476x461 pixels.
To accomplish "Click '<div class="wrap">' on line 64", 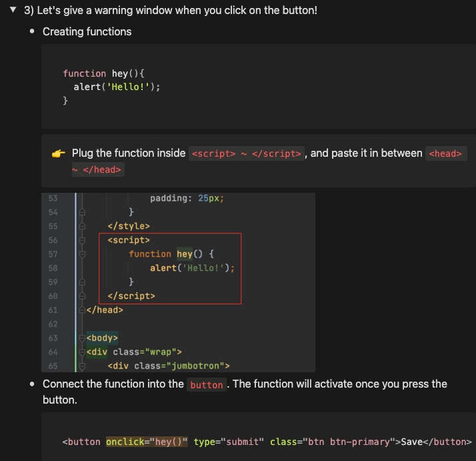I will [134, 352].
